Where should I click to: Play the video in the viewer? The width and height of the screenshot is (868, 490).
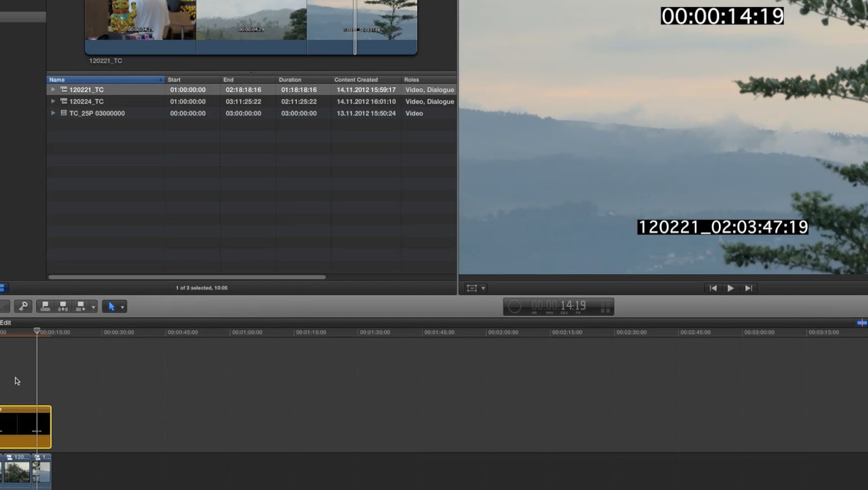coord(731,288)
